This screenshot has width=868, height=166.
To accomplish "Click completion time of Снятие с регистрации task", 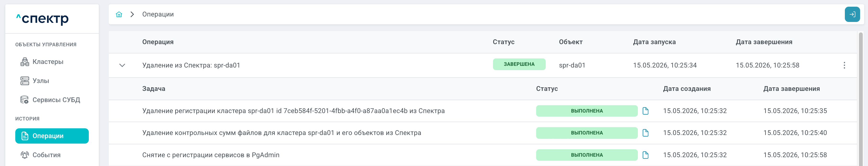I will (795, 155).
